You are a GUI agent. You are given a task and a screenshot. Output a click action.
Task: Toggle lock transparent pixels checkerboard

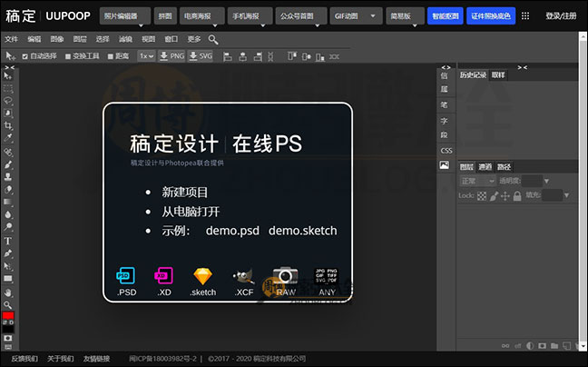482,196
